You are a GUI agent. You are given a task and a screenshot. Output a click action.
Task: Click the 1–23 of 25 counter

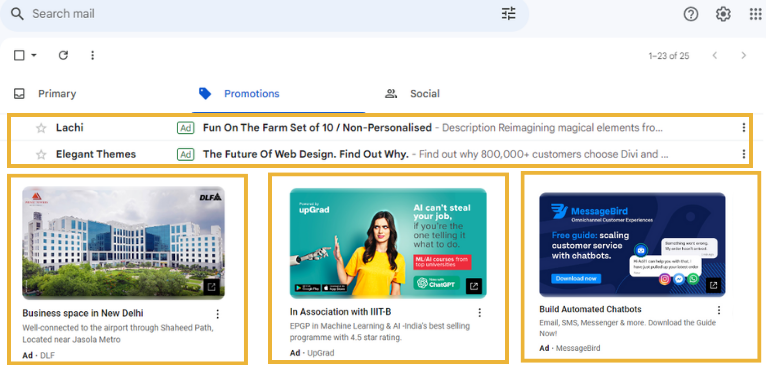click(x=668, y=56)
